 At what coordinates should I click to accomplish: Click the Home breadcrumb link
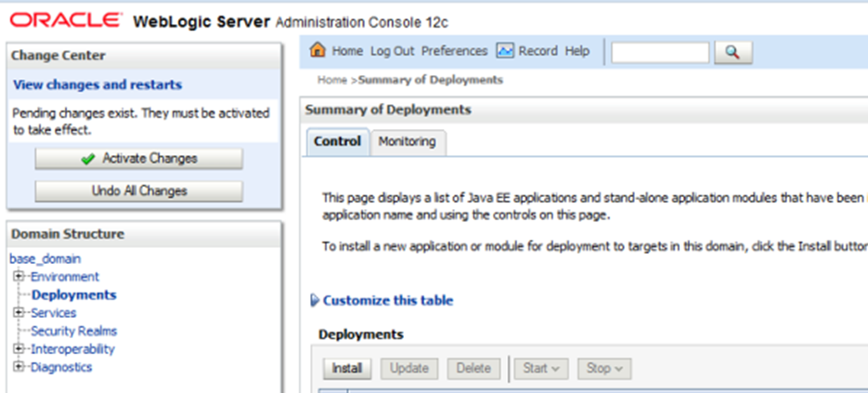[x=332, y=80]
